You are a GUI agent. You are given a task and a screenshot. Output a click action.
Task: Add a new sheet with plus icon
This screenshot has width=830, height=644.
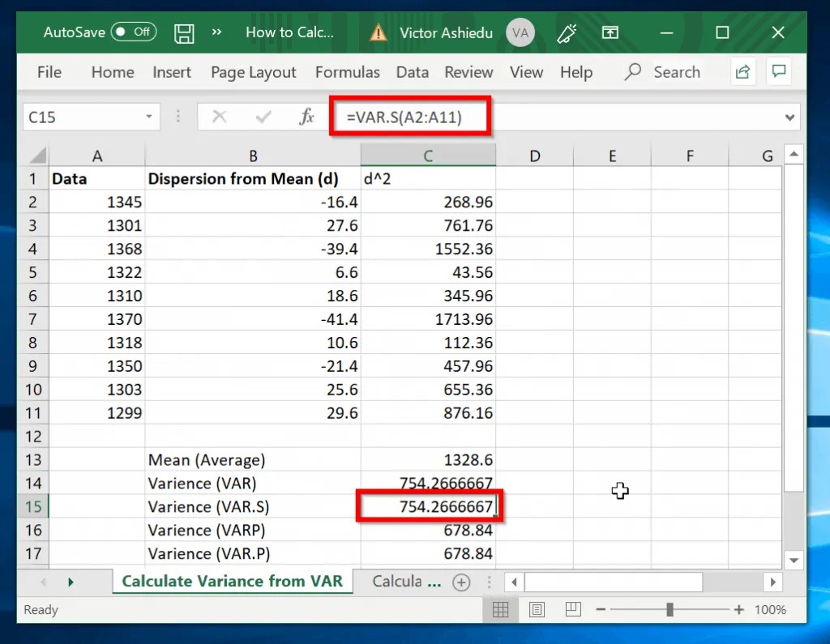[x=461, y=582]
